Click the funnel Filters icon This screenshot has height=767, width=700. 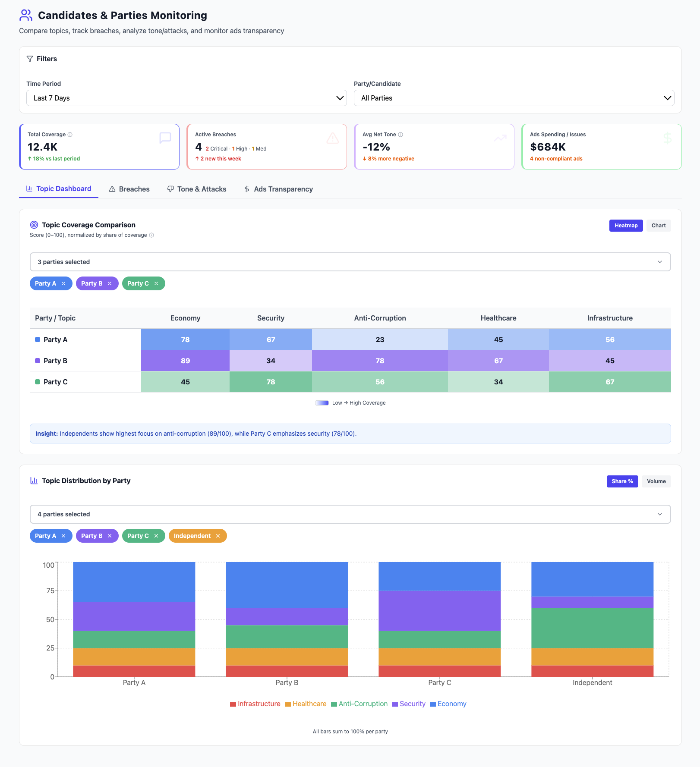[x=30, y=59]
